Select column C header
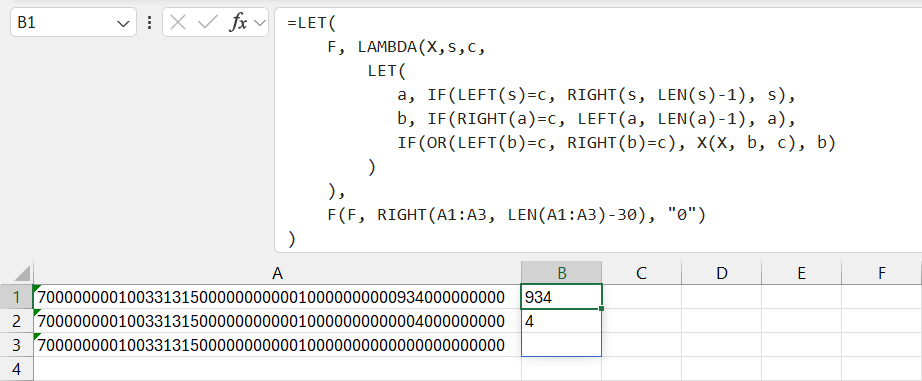Viewport: 922px width, 381px height. coord(642,273)
